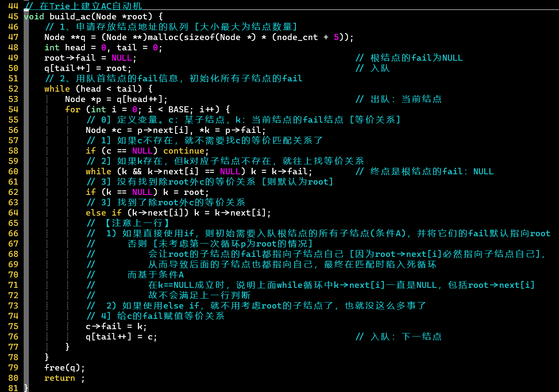
Task: Click line number 60 in the gutter
Action: pos(13,171)
